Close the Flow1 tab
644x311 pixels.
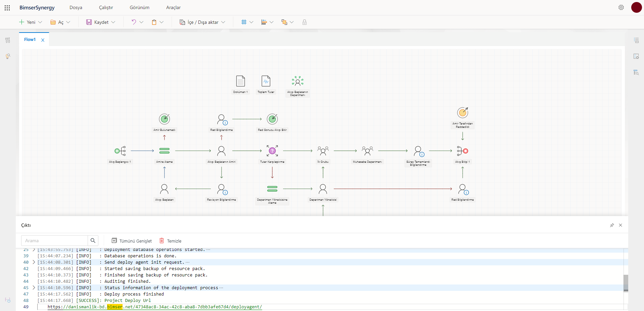tap(43, 40)
